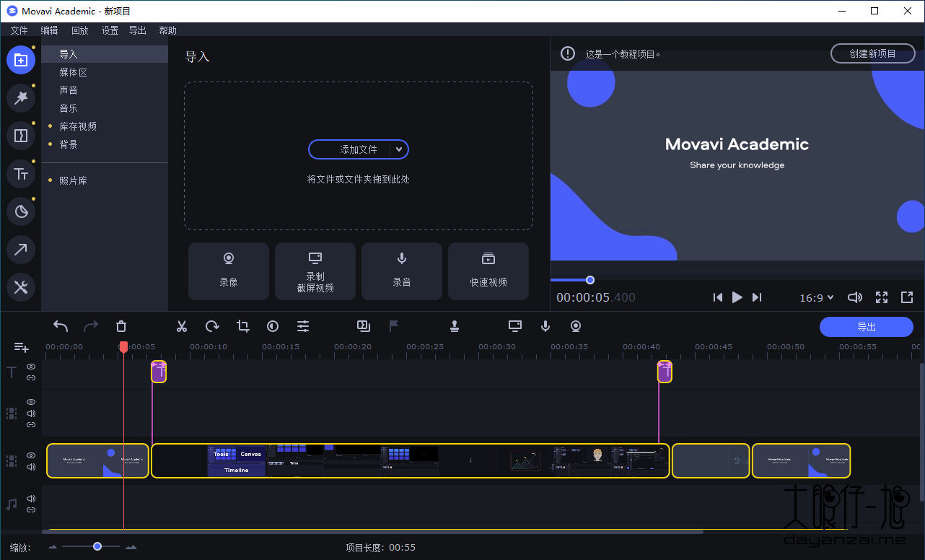Record webcam video from timeline toolbar

(x=576, y=326)
